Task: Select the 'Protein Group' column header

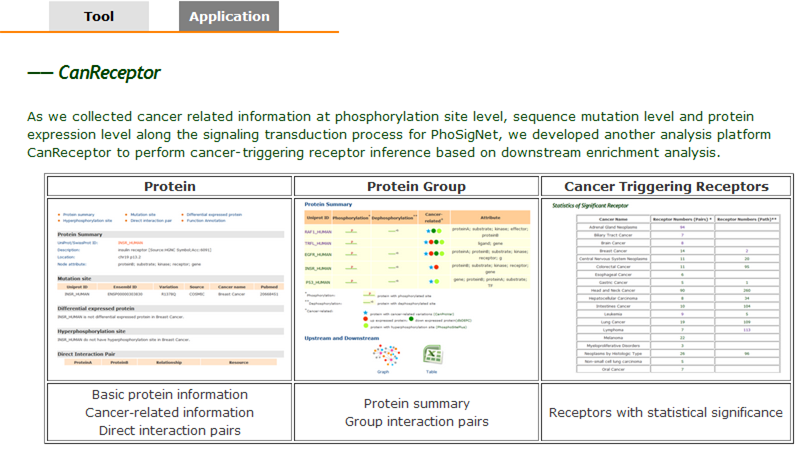Action: pos(416,186)
